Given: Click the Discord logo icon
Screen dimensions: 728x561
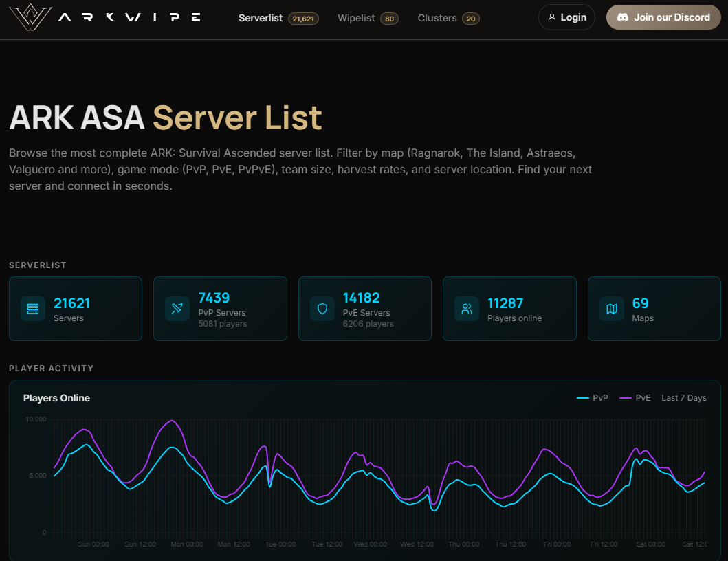Looking at the screenshot, I should pos(623,17).
